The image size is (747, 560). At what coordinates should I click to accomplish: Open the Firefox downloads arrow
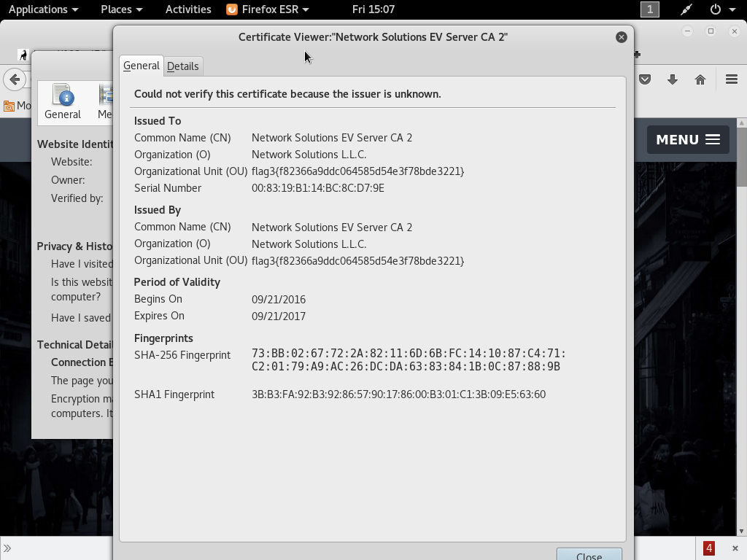pos(672,79)
